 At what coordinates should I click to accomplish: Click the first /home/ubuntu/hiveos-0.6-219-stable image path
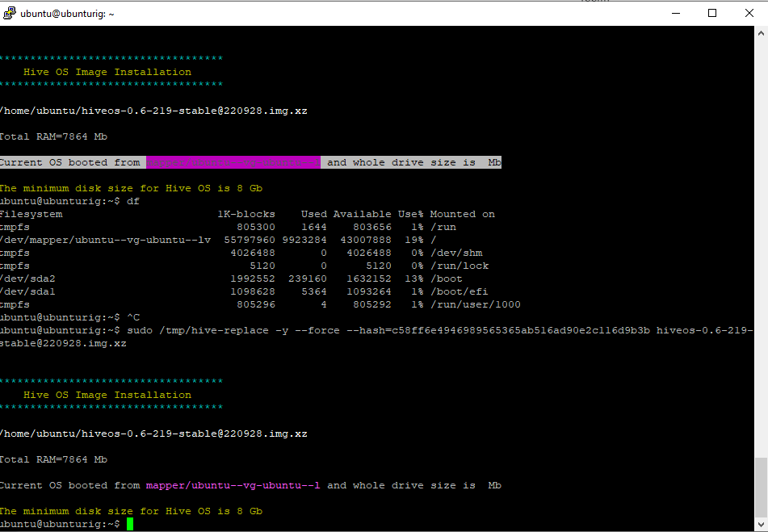point(153,111)
